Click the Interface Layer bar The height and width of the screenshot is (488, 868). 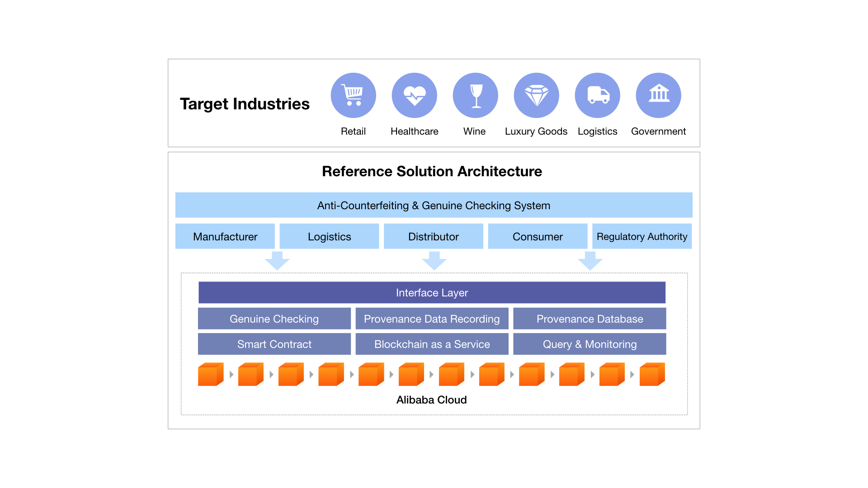tap(432, 292)
